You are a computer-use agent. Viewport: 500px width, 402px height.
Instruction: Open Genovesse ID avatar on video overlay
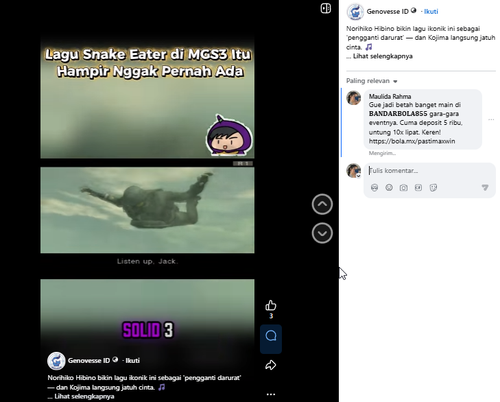point(56,361)
